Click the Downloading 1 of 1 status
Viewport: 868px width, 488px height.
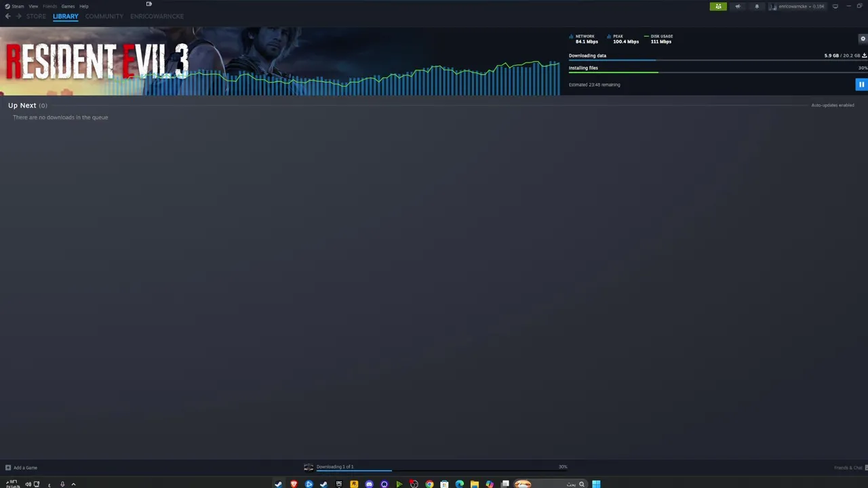[335, 466]
